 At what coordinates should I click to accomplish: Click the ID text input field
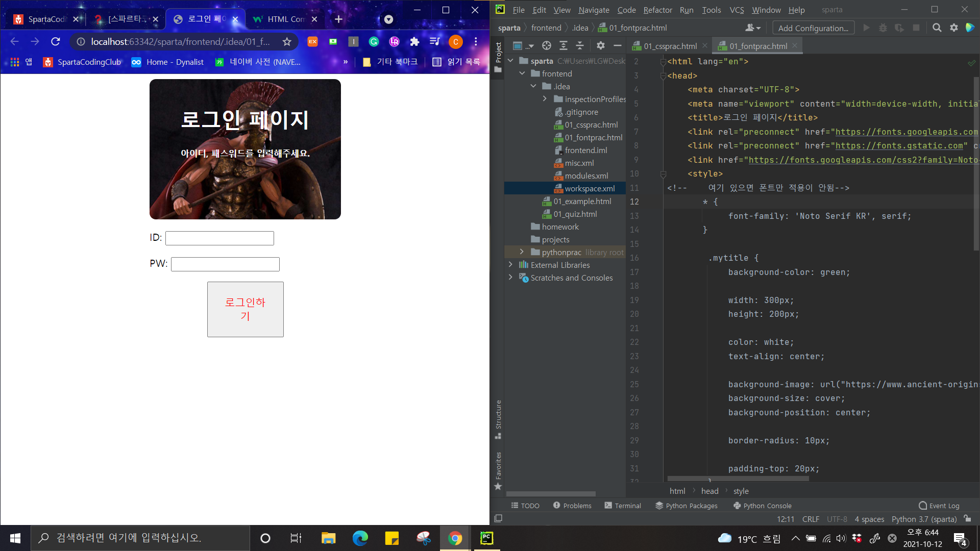[219, 238]
